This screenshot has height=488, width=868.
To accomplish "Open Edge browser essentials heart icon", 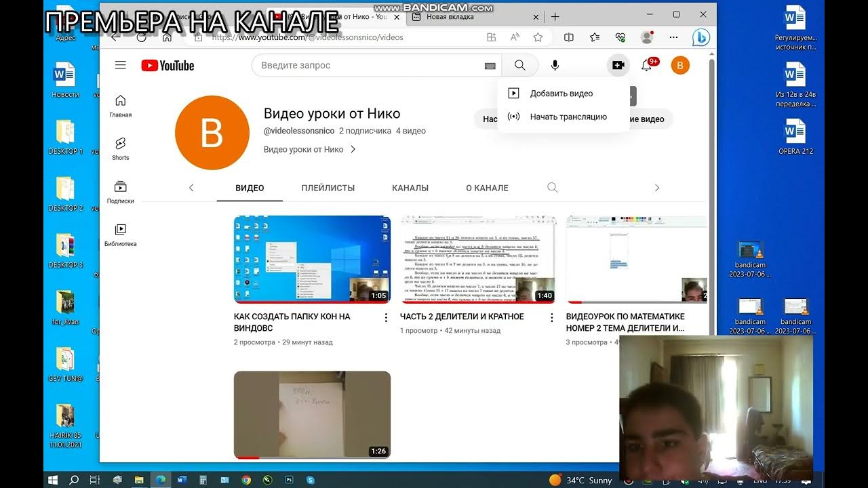I will (x=620, y=37).
